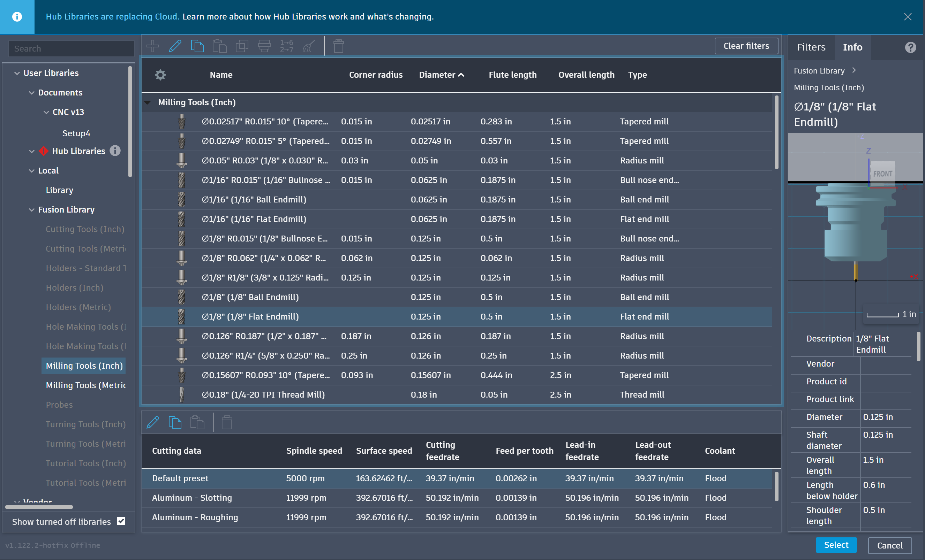
Task: Click the library Search field
Action: [x=71, y=48]
